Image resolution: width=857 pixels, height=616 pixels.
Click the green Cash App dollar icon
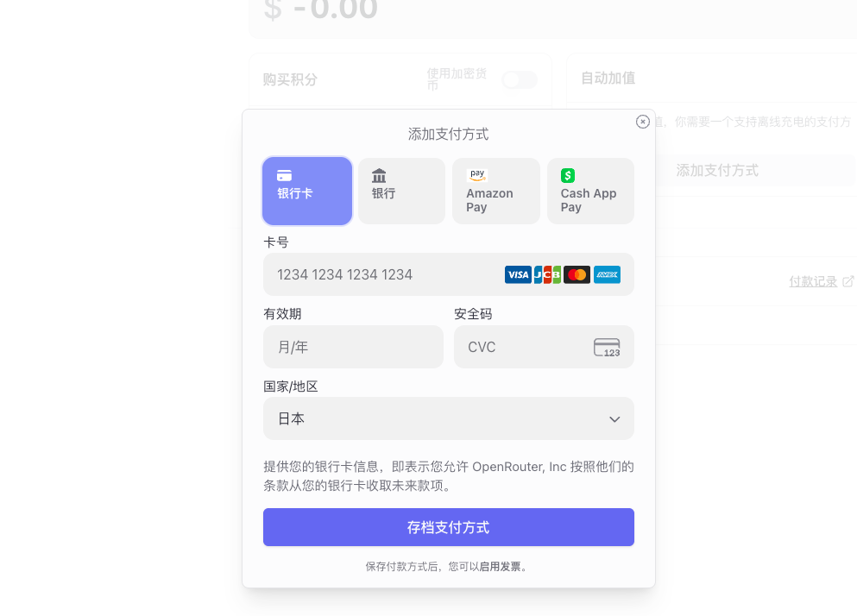click(568, 174)
